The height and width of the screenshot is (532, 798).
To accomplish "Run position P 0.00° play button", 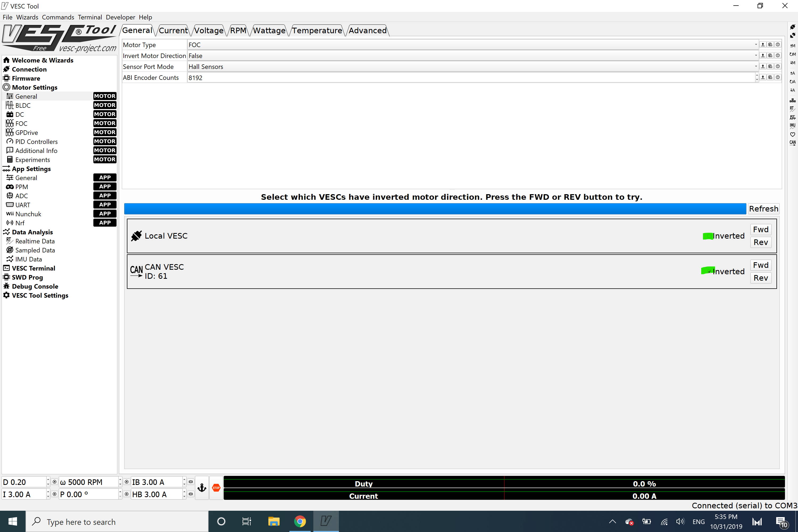I will pyautogui.click(x=127, y=494).
